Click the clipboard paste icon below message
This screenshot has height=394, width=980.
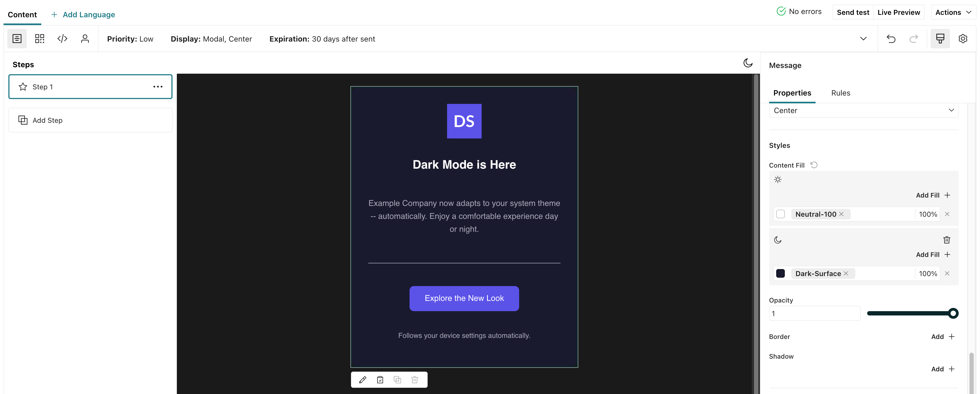pyautogui.click(x=380, y=379)
